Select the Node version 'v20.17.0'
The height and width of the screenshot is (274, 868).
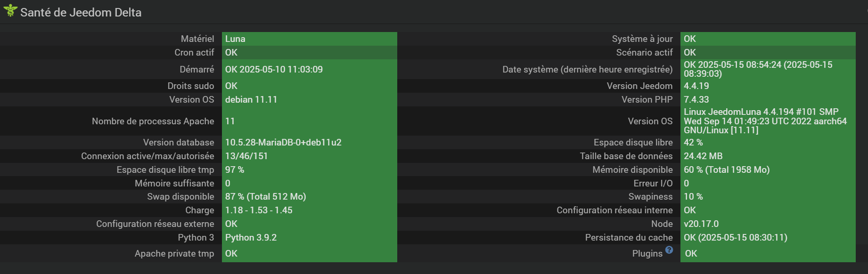(x=702, y=224)
